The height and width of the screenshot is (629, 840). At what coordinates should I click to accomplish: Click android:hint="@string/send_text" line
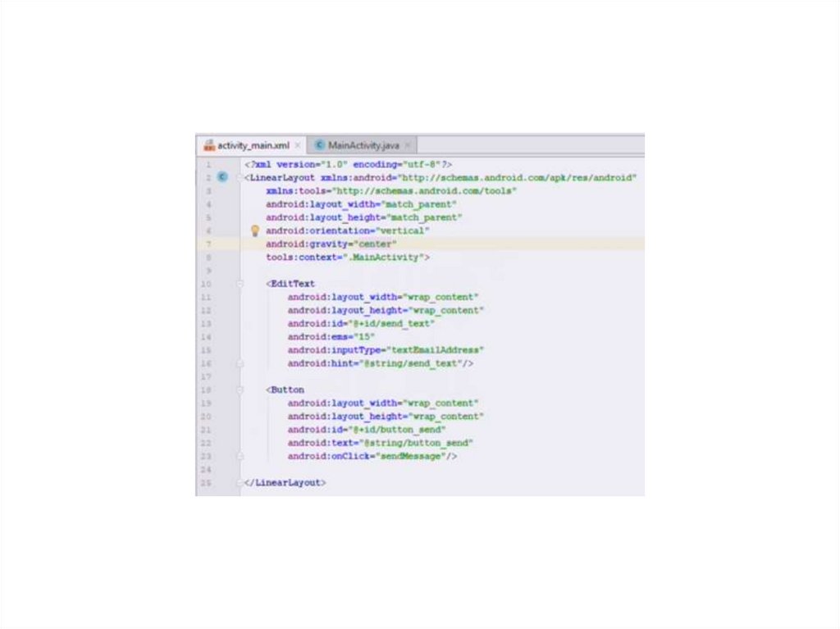pyautogui.click(x=381, y=364)
